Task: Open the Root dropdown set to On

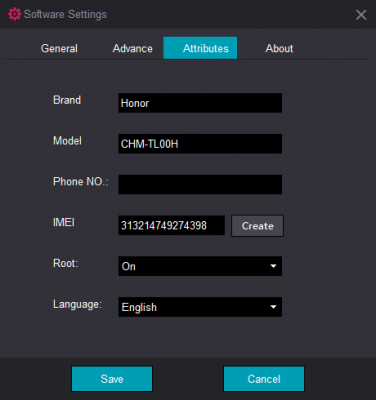Action: coord(200,266)
